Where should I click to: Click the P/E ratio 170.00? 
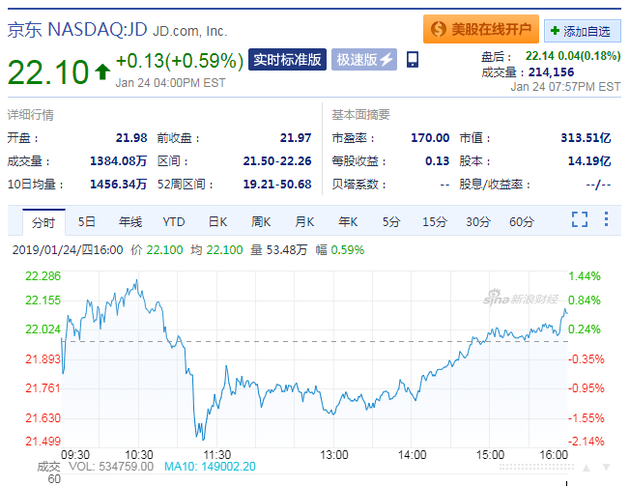(x=430, y=138)
